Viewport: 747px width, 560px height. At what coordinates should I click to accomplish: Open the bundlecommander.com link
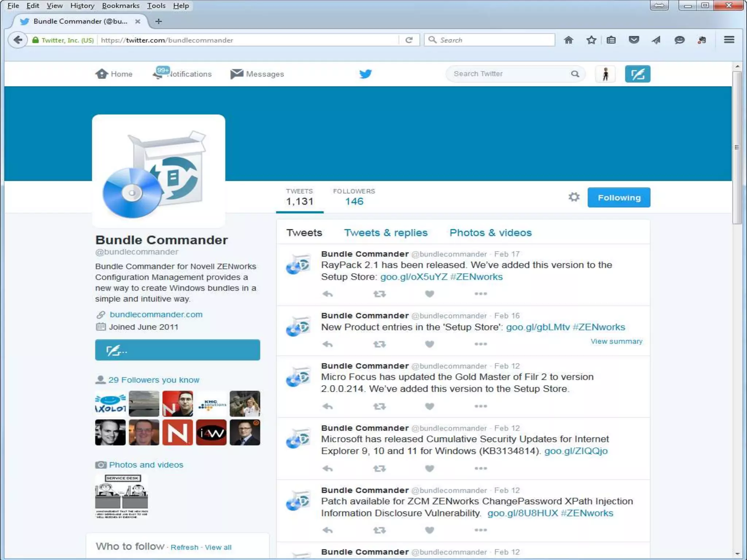[x=156, y=315]
